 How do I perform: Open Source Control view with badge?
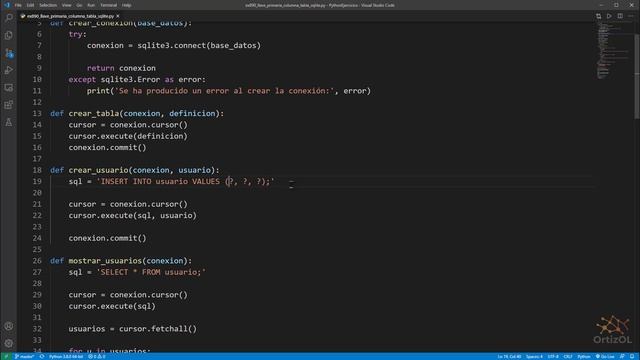pyautogui.click(x=9, y=53)
